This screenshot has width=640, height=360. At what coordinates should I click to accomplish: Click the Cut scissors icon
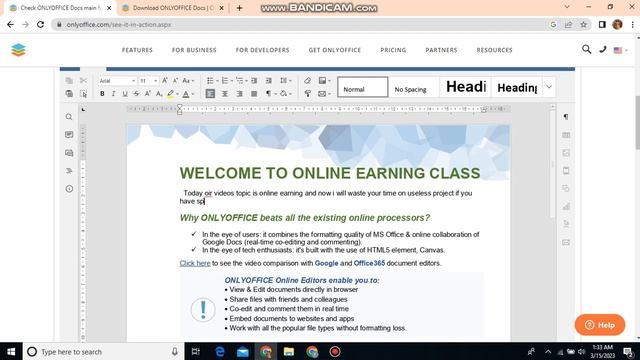pos(83,81)
